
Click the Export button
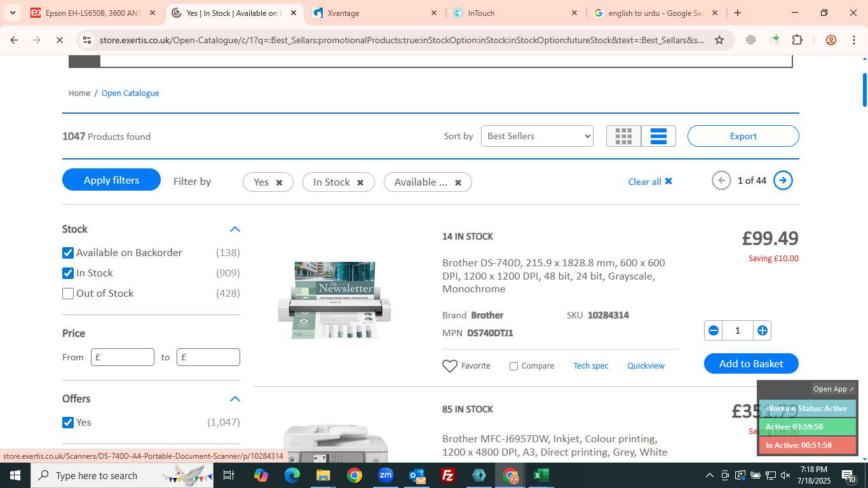[x=743, y=136]
